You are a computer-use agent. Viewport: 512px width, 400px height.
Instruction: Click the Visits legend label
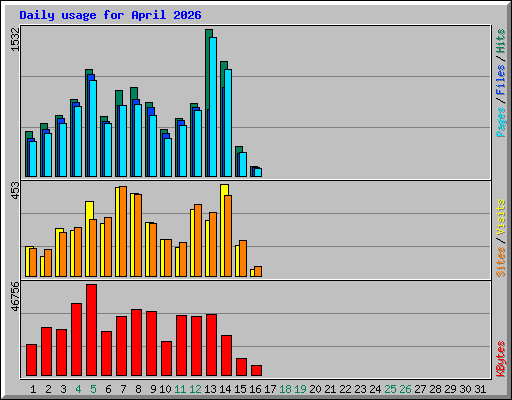coord(500,217)
